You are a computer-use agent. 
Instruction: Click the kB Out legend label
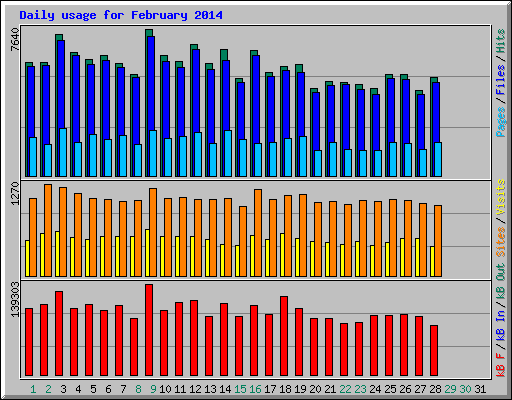click(501, 281)
